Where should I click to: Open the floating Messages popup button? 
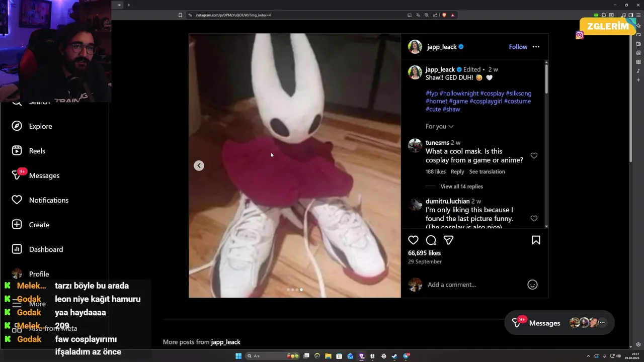pyautogui.click(x=559, y=323)
